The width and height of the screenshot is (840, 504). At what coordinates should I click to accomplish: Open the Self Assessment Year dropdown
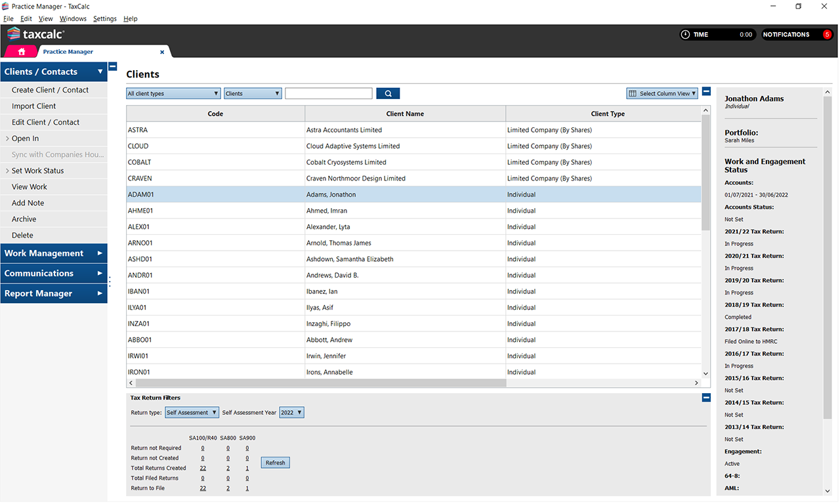(291, 413)
